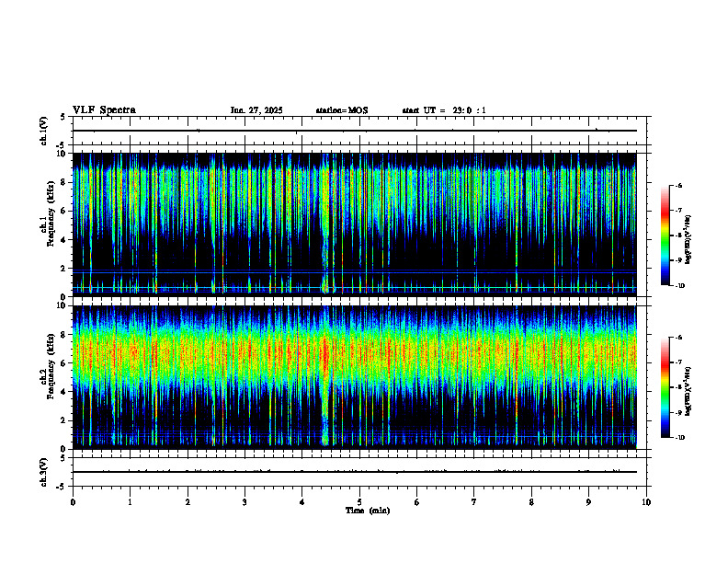Click time axis tick label "7"
Viewport: 728px width, 563px height.
474,502
